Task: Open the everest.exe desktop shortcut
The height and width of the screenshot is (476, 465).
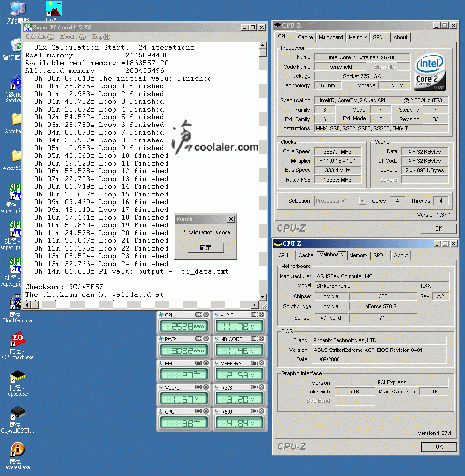Action: click(17, 449)
